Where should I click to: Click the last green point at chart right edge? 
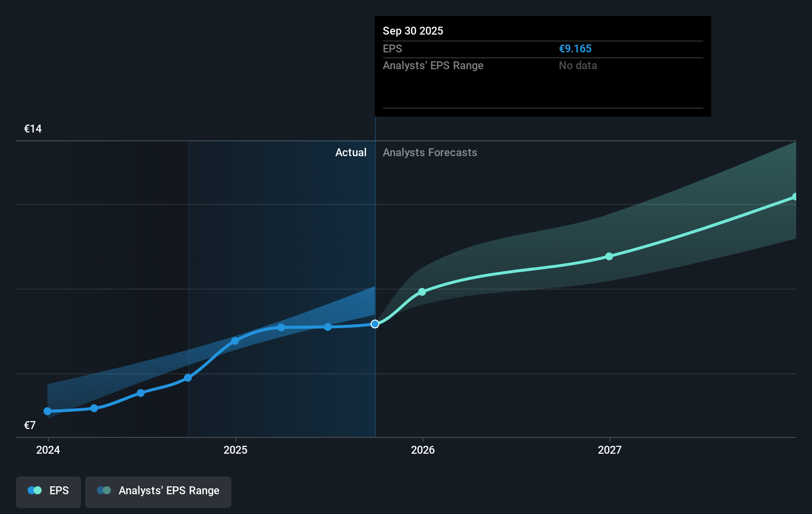tap(796, 197)
